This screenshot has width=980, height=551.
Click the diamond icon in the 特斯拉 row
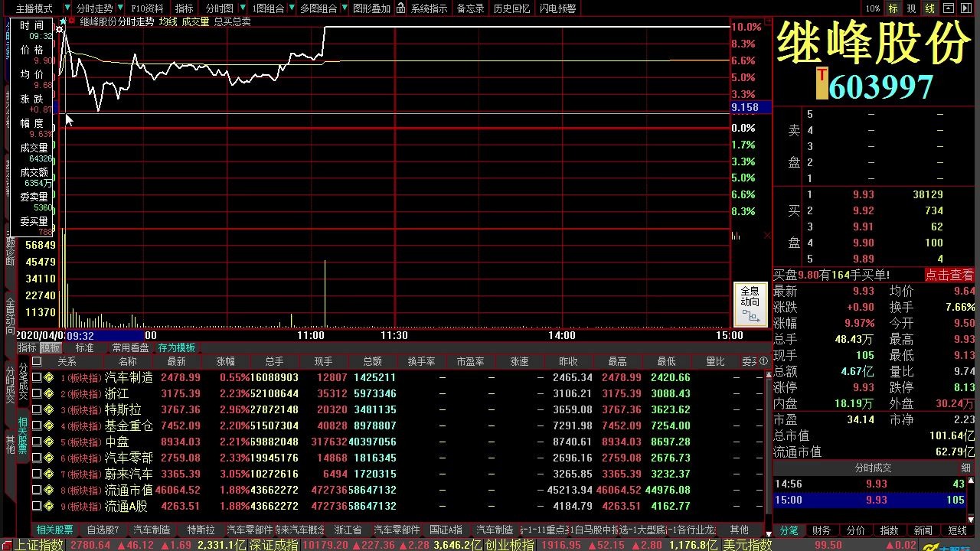coord(48,409)
